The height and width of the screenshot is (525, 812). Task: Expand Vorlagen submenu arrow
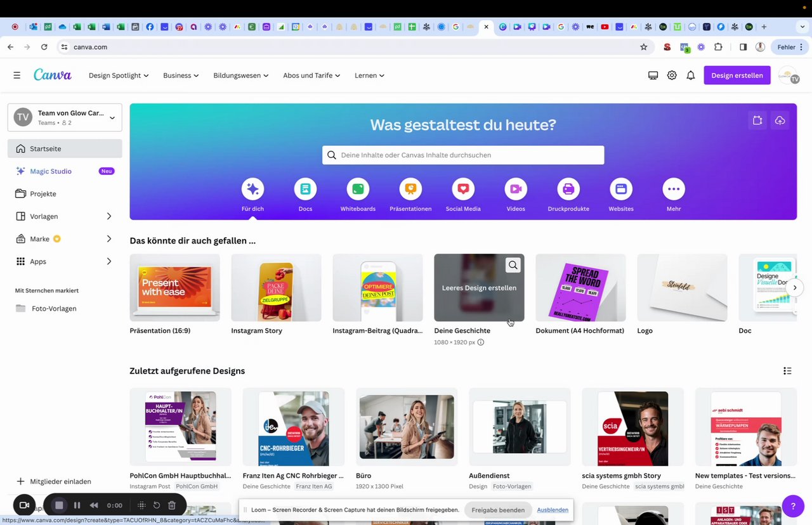[x=108, y=216]
